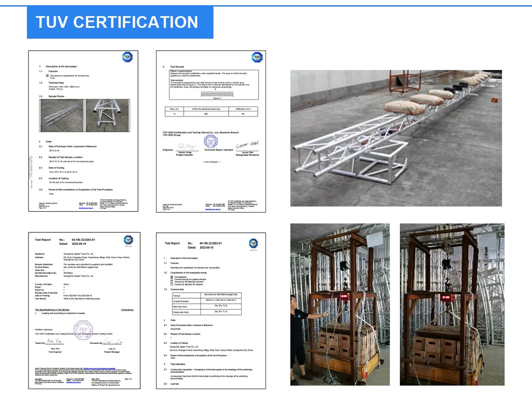Screen dimensions: 532x413
Task: Click the 'Conclusions:' underlined label
Action: coord(127,310)
